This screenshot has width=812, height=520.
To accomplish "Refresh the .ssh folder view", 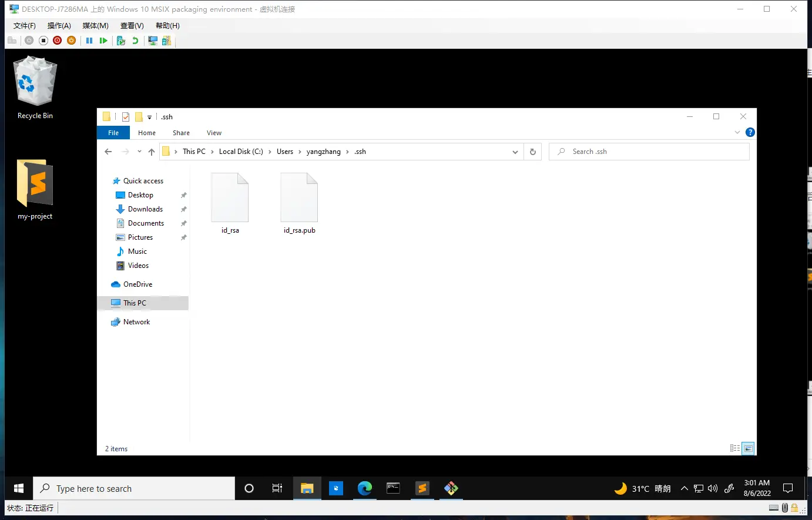I will pyautogui.click(x=532, y=152).
